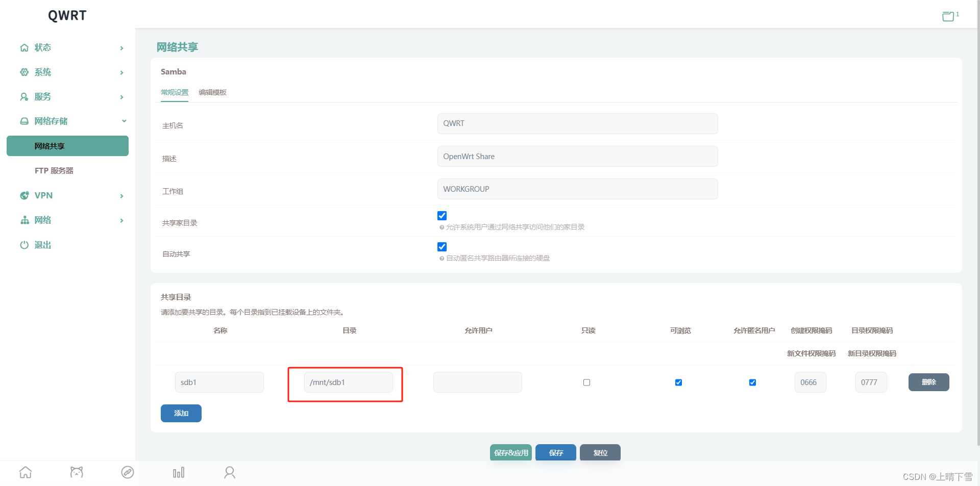The height and width of the screenshot is (486, 980).
Task: Expand the 网络 menu chevron
Action: coord(121,220)
